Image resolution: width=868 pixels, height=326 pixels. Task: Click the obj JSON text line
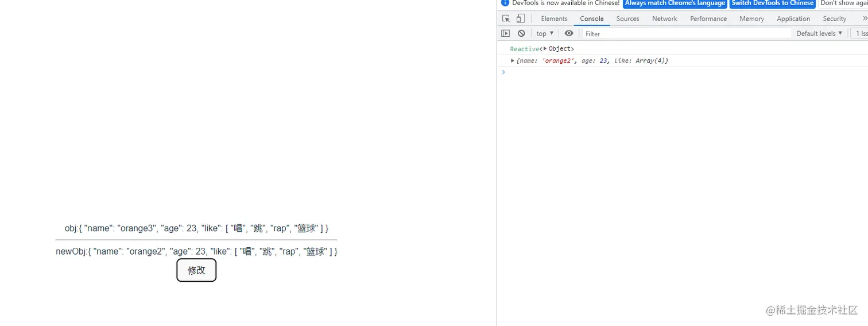point(196,228)
